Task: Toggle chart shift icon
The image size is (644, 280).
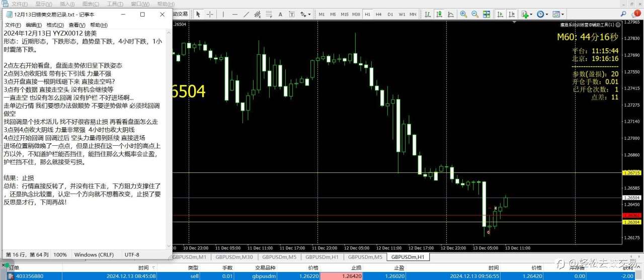Action: pyautogui.click(x=512, y=15)
